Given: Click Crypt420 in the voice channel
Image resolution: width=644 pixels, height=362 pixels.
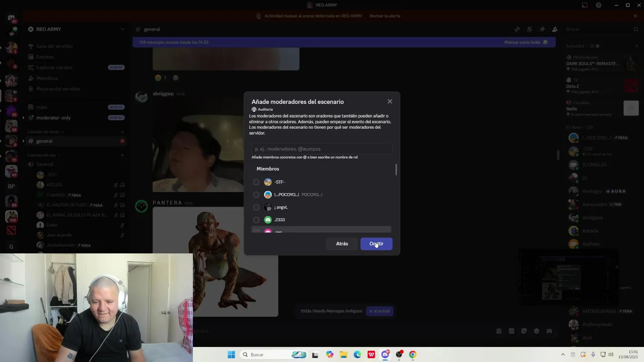Looking at the screenshot, I should point(55,195).
